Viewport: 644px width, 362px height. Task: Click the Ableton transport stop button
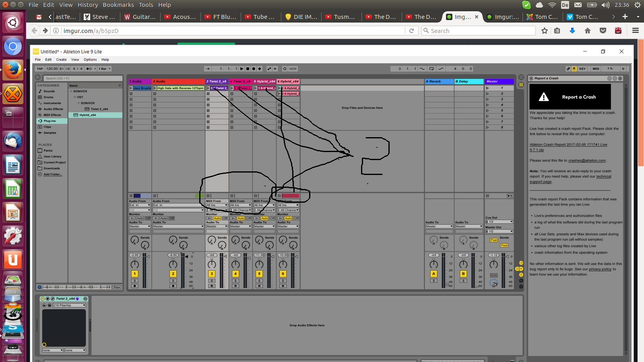pos(248,69)
